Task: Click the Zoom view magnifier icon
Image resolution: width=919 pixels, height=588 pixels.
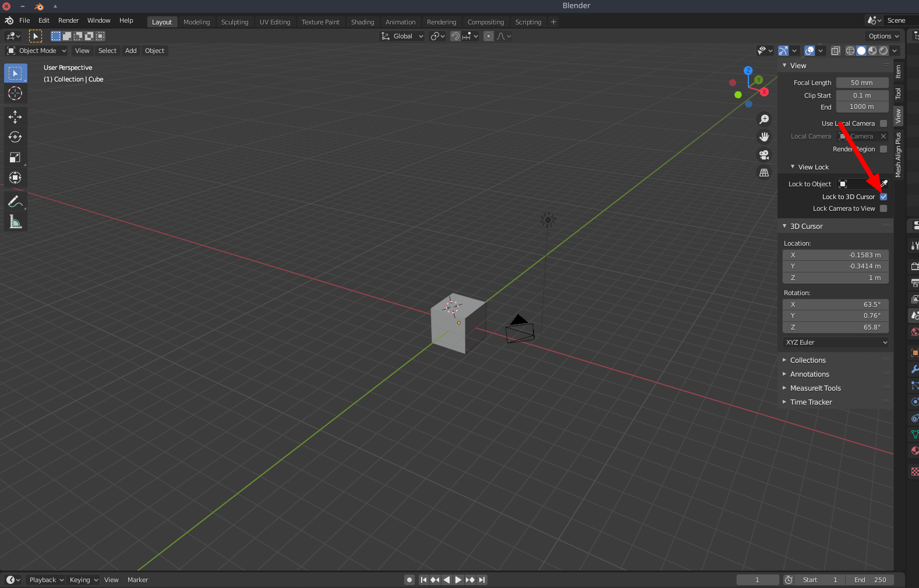Action: point(764,119)
